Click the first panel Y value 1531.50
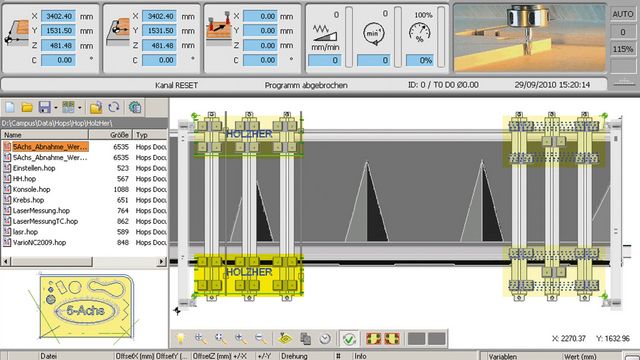 [58, 31]
